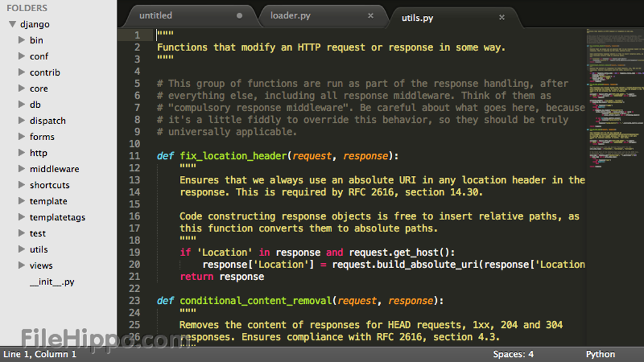
Task: Expand the views folder arrow
Action: tap(22, 266)
